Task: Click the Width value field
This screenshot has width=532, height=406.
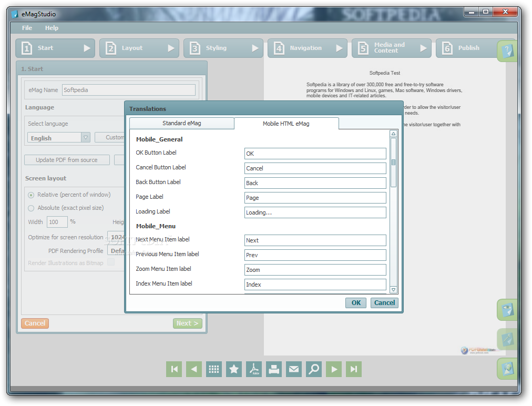Action: tap(57, 222)
